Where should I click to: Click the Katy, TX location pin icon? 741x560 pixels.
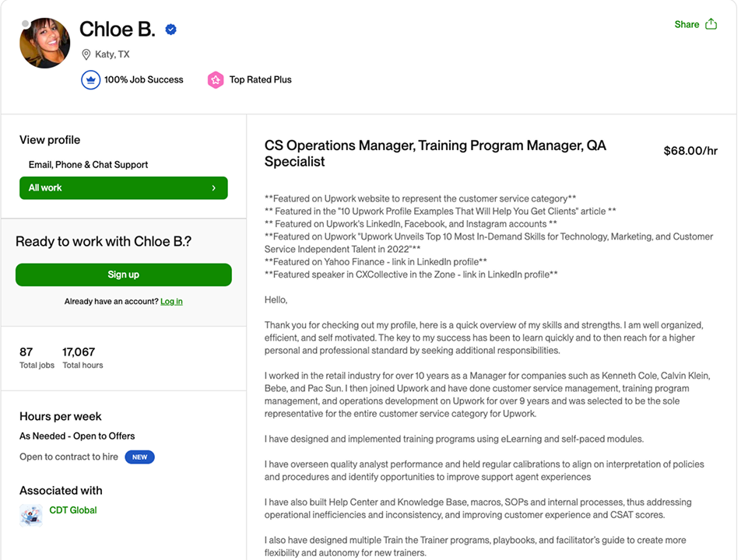click(x=86, y=54)
